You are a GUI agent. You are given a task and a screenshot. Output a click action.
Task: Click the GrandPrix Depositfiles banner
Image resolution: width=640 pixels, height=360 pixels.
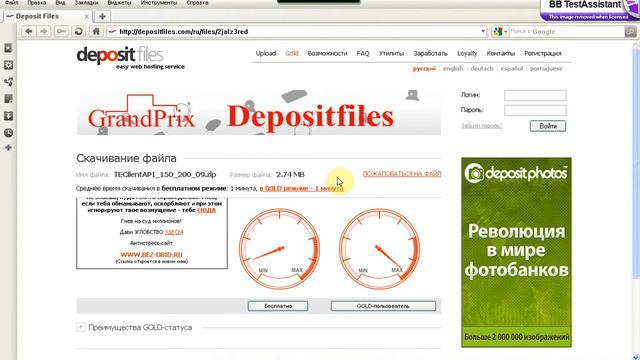click(259, 112)
